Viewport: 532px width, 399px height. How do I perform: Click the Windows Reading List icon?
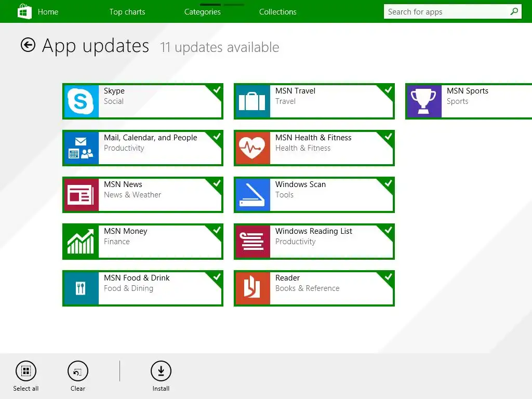[x=253, y=242]
